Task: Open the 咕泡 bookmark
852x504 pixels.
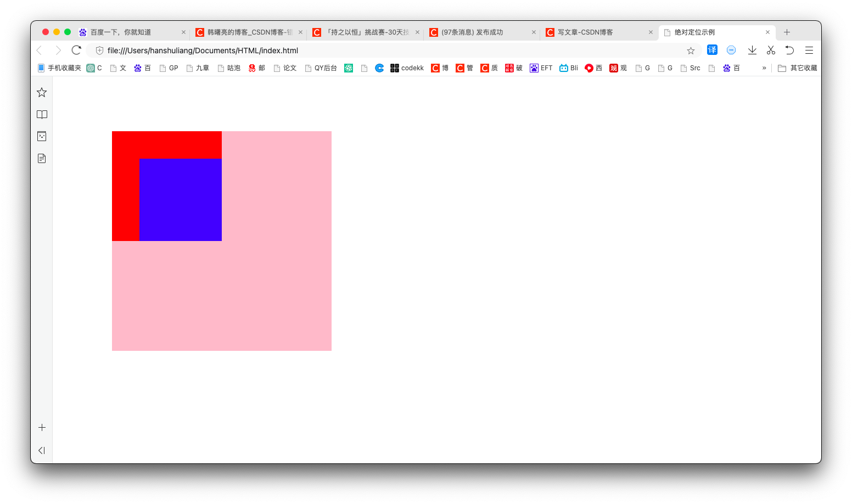Action: pyautogui.click(x=229, y=68)
